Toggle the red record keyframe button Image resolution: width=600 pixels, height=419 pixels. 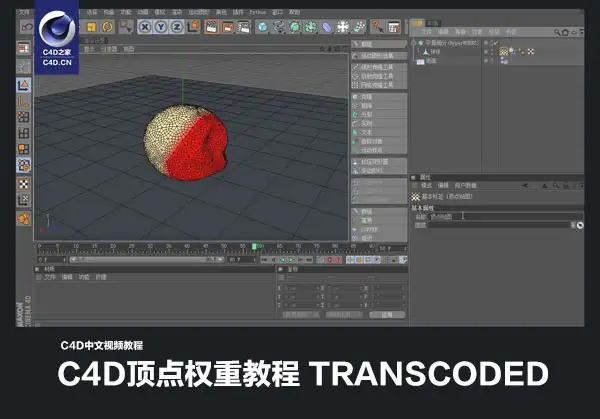(x=329, y=260)
